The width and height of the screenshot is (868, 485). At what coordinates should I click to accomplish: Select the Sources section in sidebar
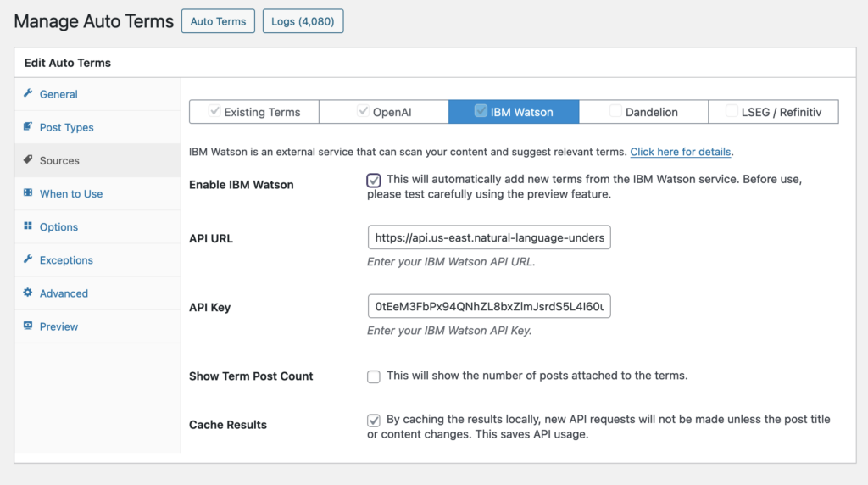click(97, 160)
